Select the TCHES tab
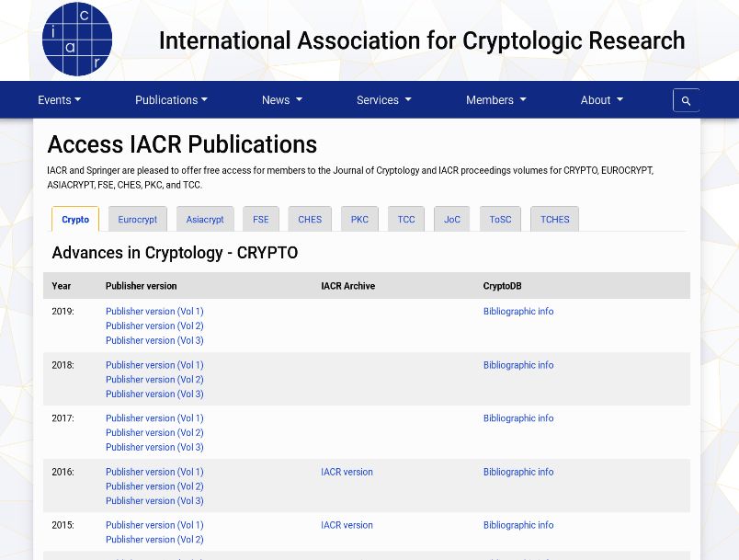The height and width of the screenshot is (560, 739). (x=555, y=219)
